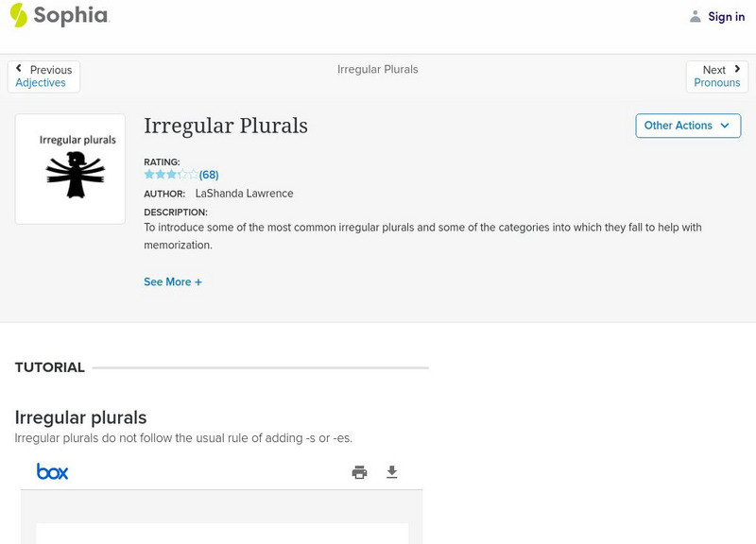The image size is (756, 544).
Task: Open the Other Actions dropdown
Action: pos(687,126)
